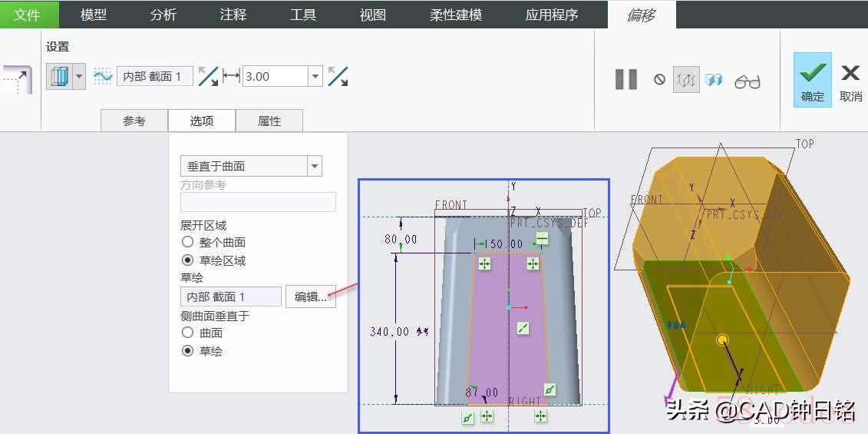Viewport: 868px width, 434px height.
Task: Select the 整个曲面 radio option
Action: (x=188, y=242)
